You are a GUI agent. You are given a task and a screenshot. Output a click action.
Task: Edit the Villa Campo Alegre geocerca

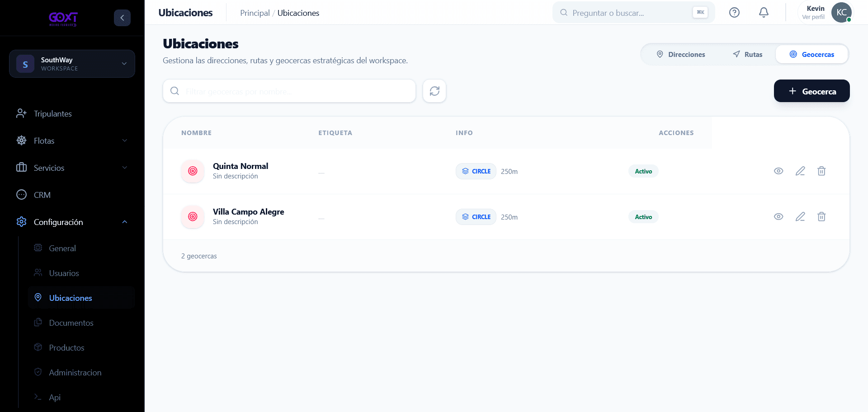(800, 217)
